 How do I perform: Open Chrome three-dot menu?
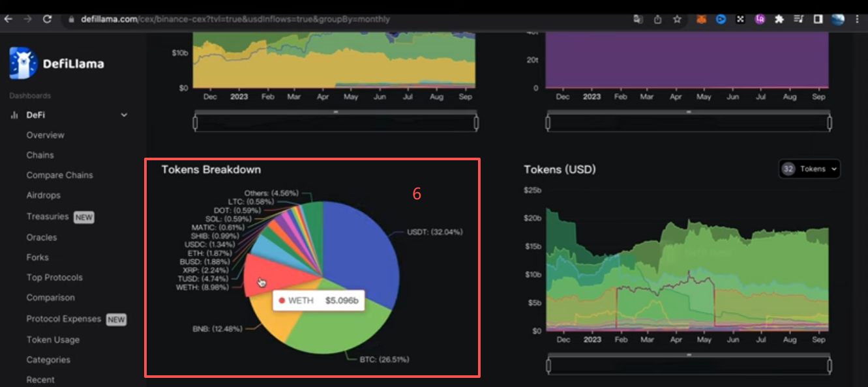857,20
